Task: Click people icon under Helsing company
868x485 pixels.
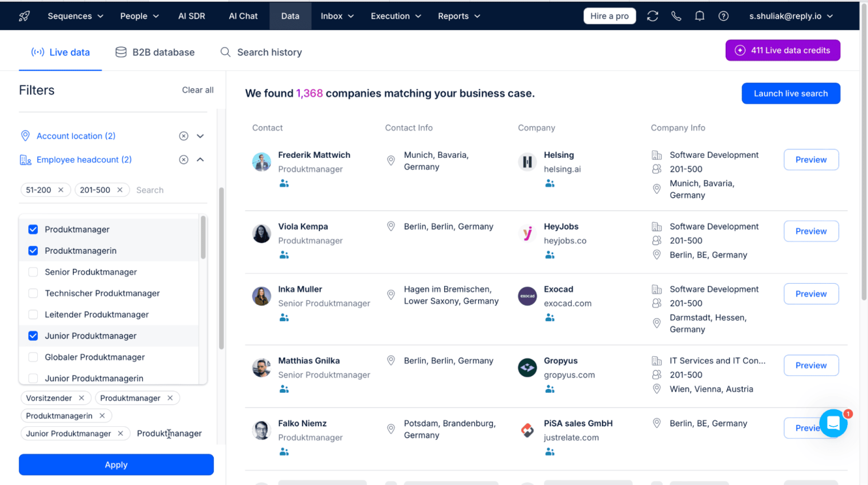Action: pos(550,183)
